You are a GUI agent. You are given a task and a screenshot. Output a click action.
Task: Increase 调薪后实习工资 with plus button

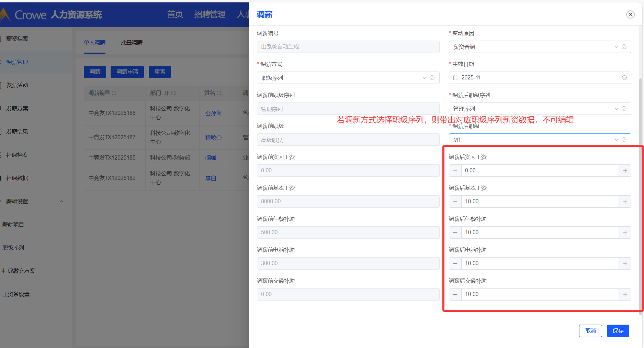click(625, 171)
